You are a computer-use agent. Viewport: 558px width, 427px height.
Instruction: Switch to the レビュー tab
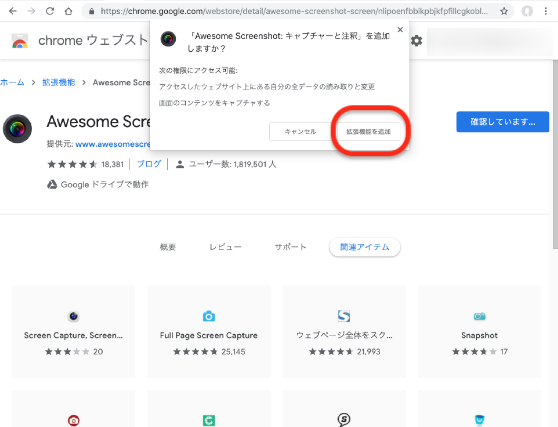click(225, 247)
